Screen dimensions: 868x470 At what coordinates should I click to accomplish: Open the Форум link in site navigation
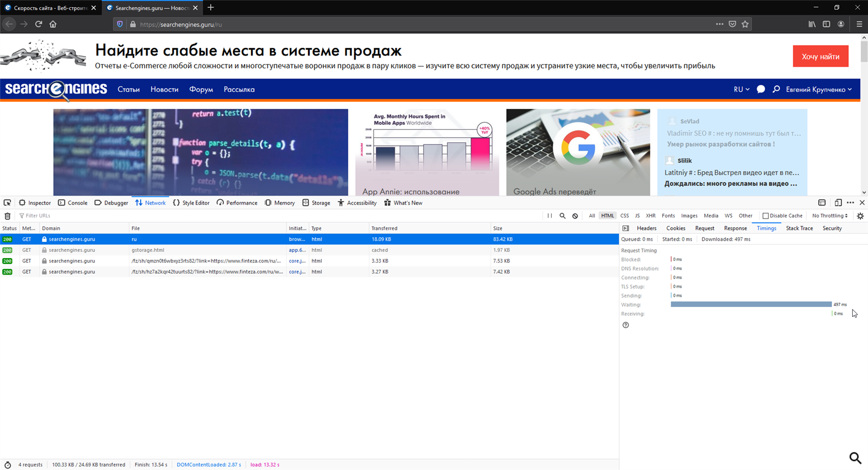pyautogui.click(x=201, y=89)
